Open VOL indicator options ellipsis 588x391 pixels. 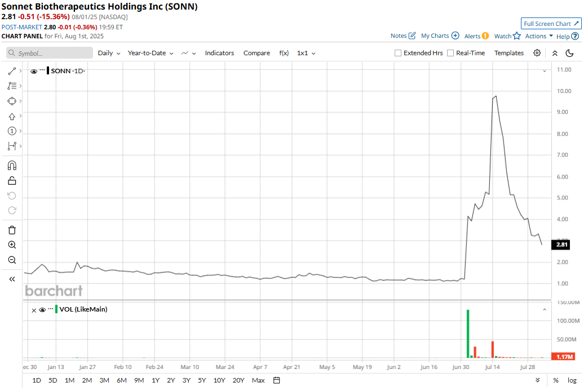[51, 309]
